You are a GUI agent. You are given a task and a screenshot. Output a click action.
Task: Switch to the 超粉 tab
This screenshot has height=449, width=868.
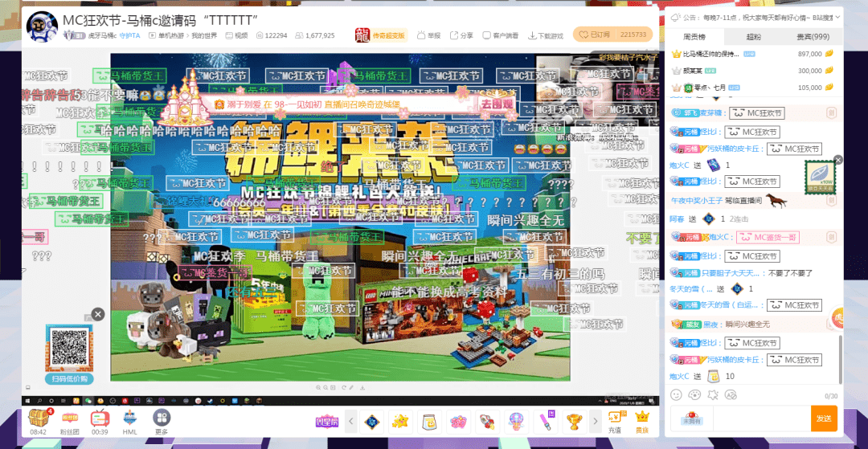[x=753, y=37]
